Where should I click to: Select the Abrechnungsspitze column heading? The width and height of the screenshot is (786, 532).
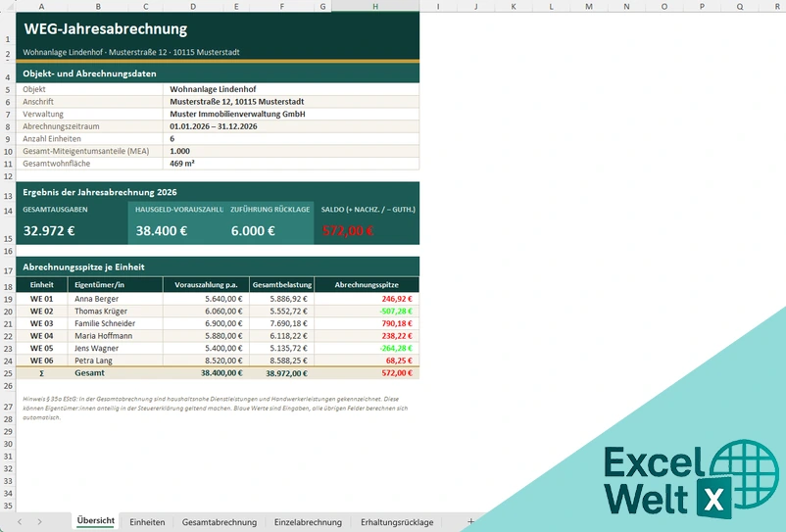(x=367, y=284)
